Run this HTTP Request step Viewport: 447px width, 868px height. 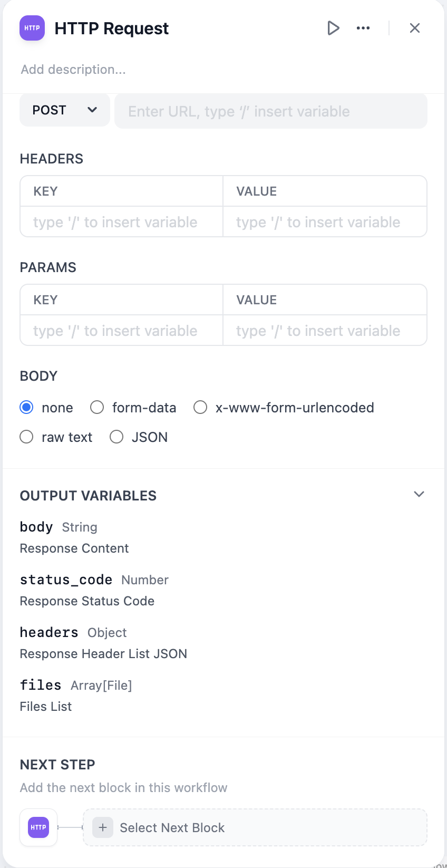pyautogui.click(x=333, y=28)
